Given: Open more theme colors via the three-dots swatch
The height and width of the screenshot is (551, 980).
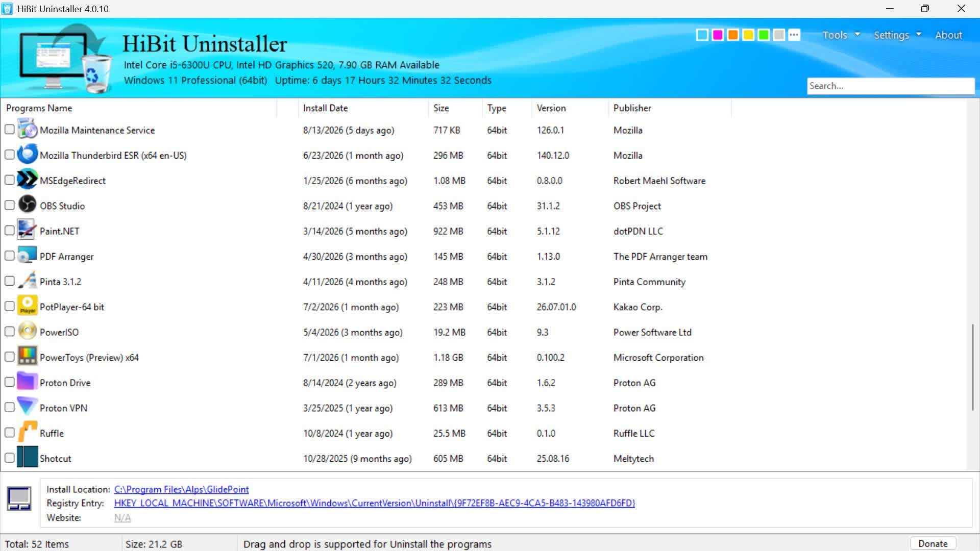Looking at the screenshot, I should [794, 35].
